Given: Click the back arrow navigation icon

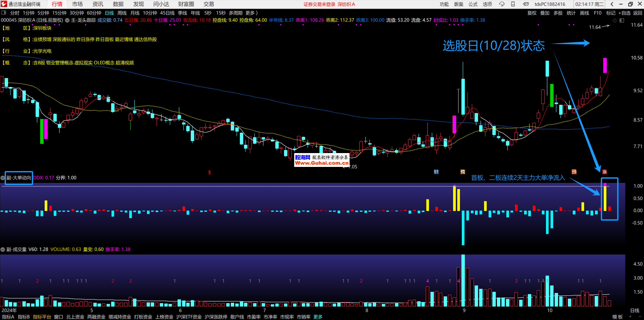Looking at the screenshot, I should [612, 4].
